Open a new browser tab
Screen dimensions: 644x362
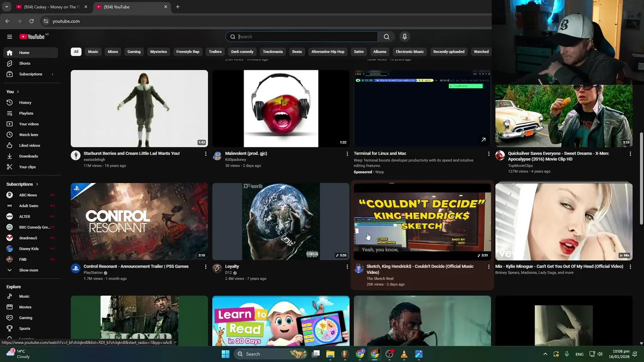pos(178,7)
